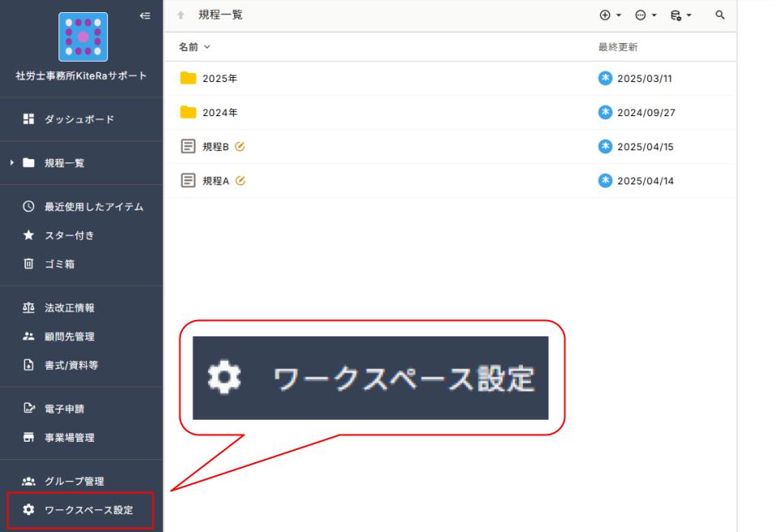
Task: Click the KiteRa workspace logo
Action: click(84, 37)
